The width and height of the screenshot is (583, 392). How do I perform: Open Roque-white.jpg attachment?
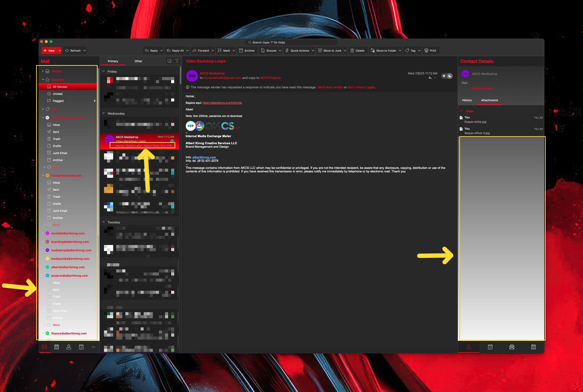[x=501, y=120]
